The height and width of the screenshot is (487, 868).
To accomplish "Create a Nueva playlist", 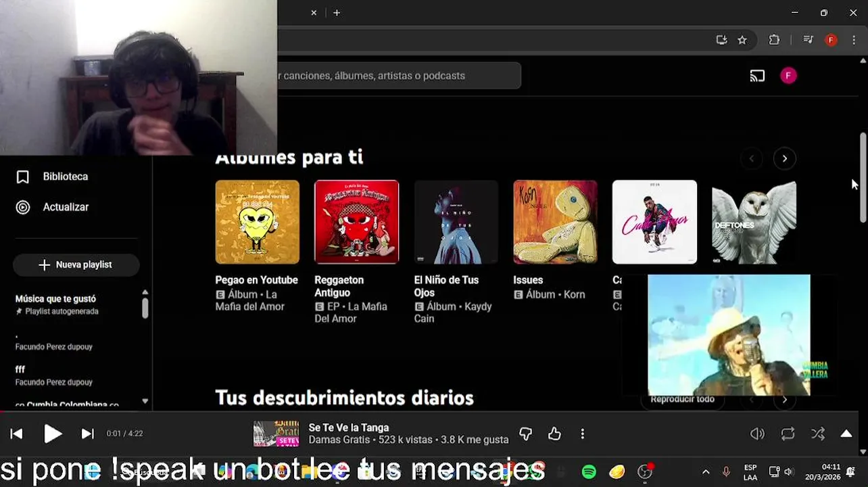I will (x=76, y=264).
